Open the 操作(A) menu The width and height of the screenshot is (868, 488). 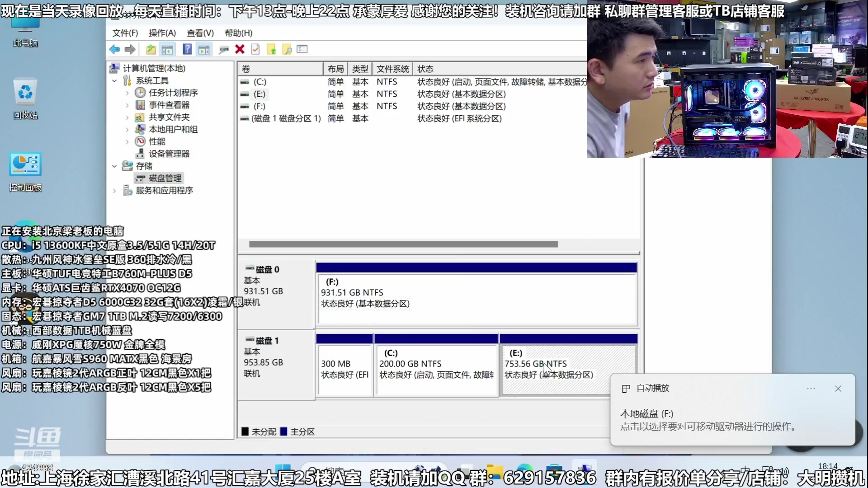(x=162, y=33)
